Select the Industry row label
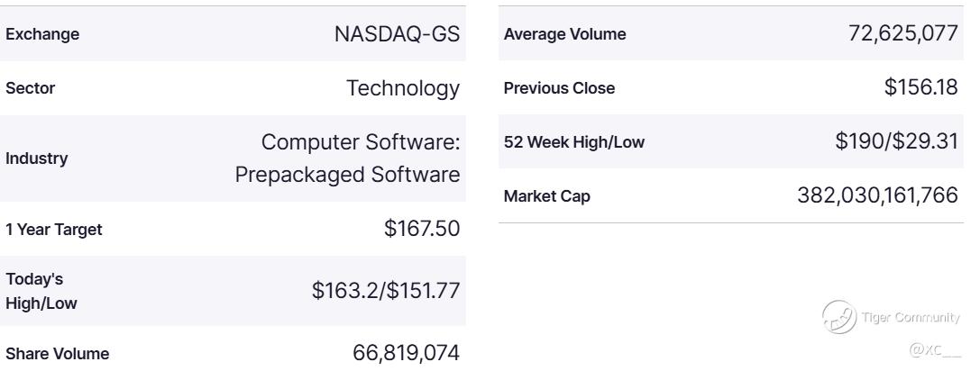 click(37, 158)
